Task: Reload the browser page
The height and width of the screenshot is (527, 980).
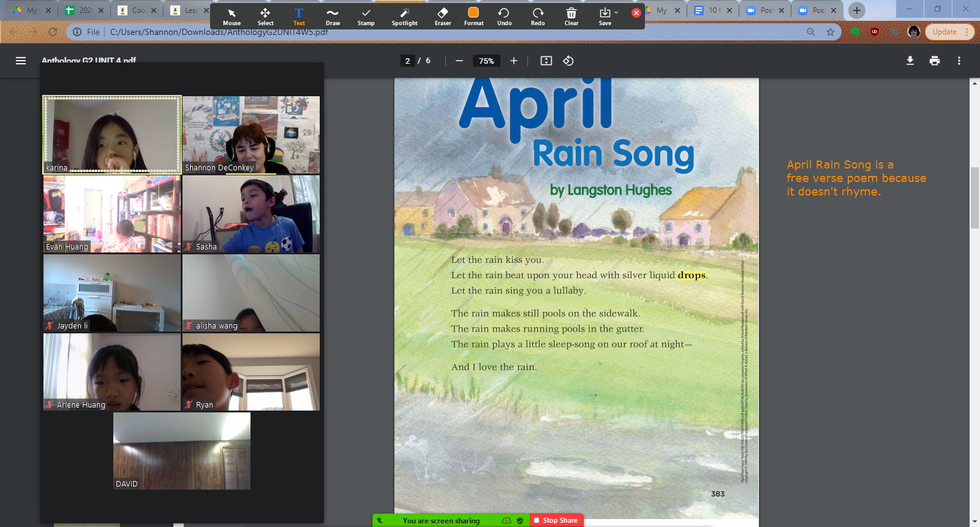Action: pos(53,32)
